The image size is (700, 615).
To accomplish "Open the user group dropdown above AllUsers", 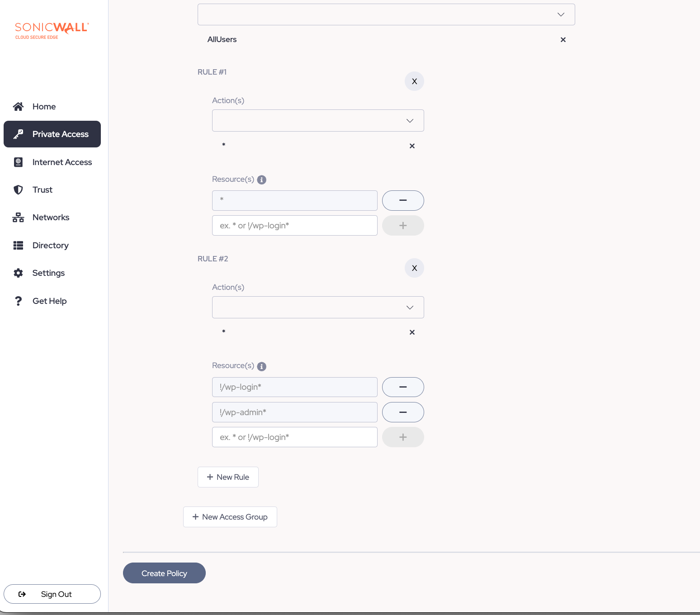I will [386, 14].
